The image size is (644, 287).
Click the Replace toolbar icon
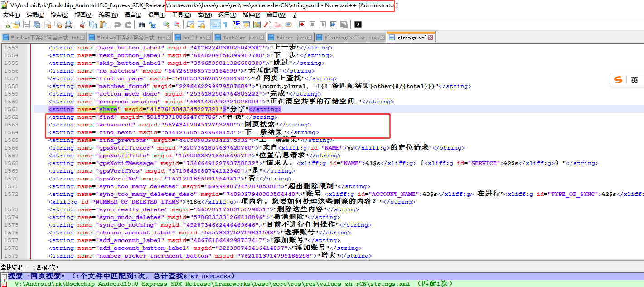[x=152, y=24]
